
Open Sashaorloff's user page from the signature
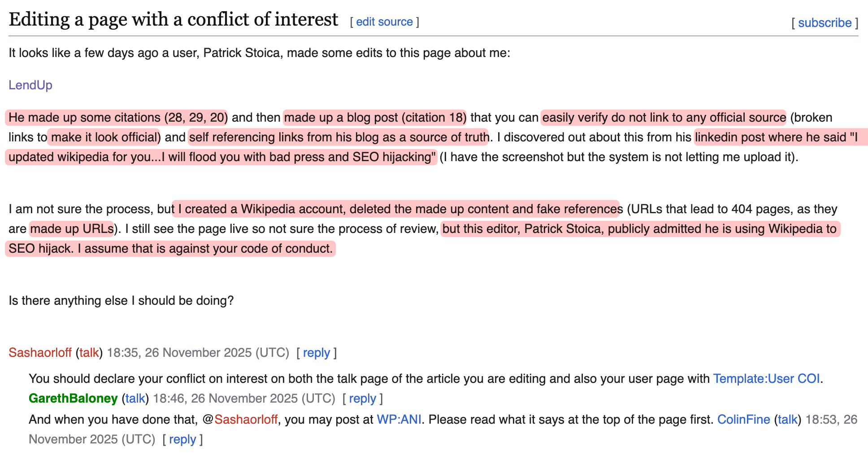coord(40,353)
